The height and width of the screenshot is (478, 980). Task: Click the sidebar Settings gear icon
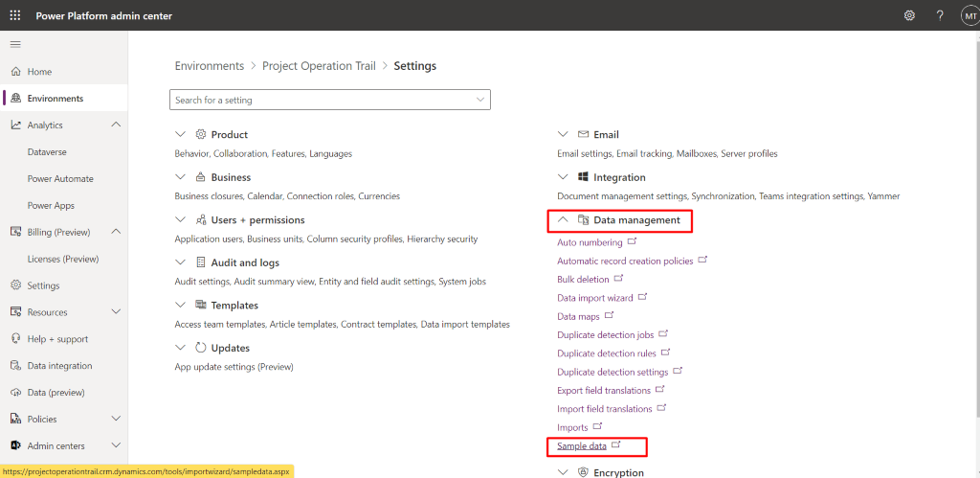tap(16, 285)
